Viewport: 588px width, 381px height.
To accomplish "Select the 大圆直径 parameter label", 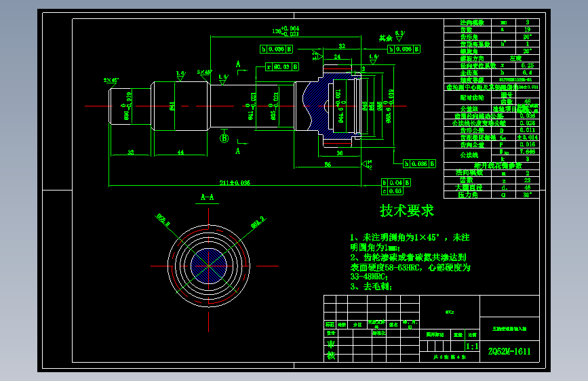I will click(469, 188).
